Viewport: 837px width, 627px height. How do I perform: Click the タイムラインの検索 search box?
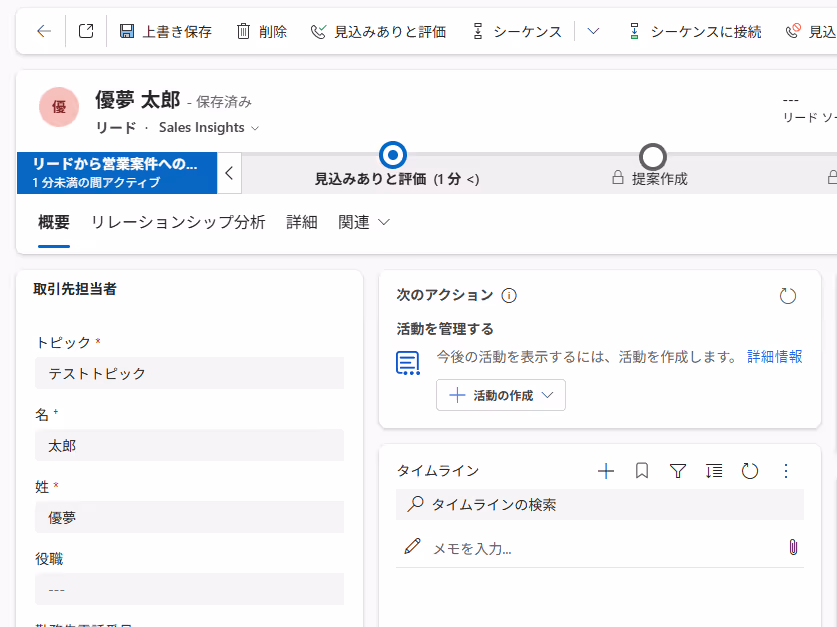[x=600, y=504]
